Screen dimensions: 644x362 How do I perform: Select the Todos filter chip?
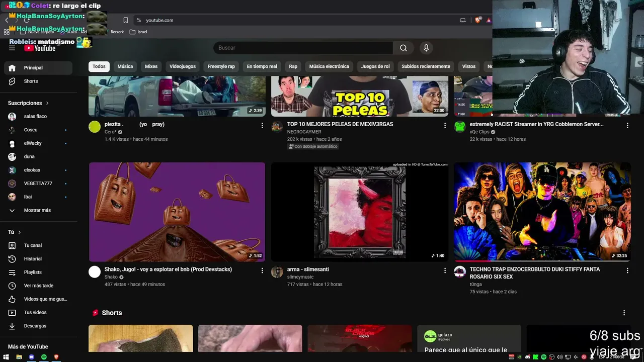[99, 66]
